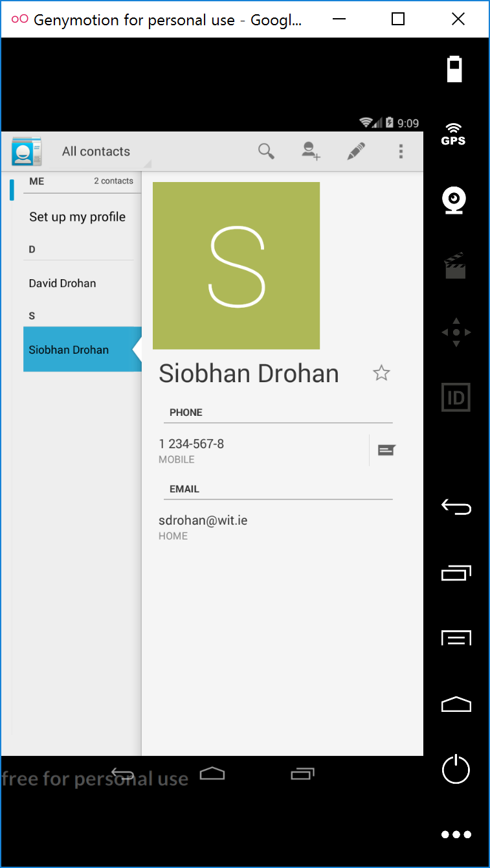Tap Android navigation bar recents button
This screenshot has height=868, width=490.
302,773
